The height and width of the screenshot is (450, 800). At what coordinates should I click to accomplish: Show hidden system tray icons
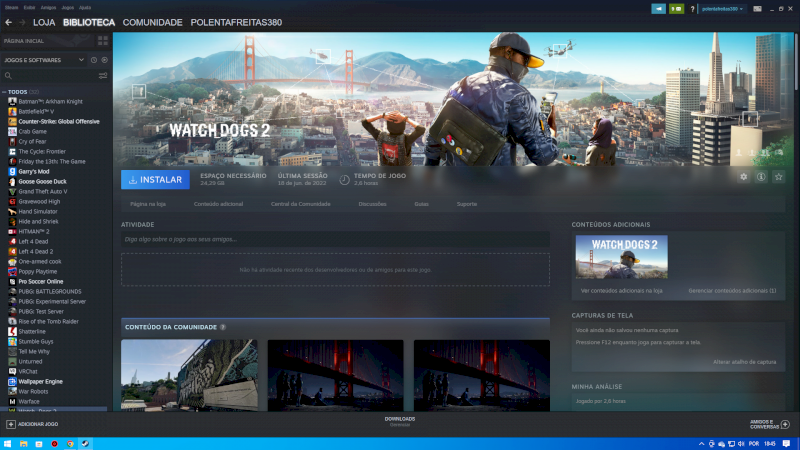point(702,443)
